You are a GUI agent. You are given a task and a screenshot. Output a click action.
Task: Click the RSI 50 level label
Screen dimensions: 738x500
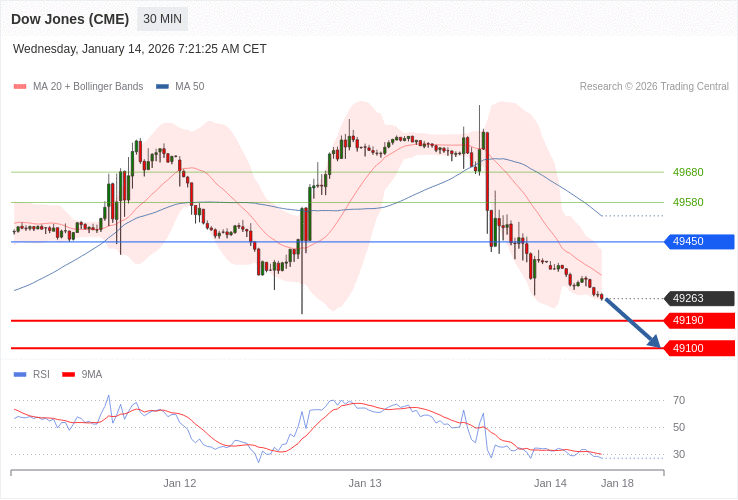pos(679,427)
